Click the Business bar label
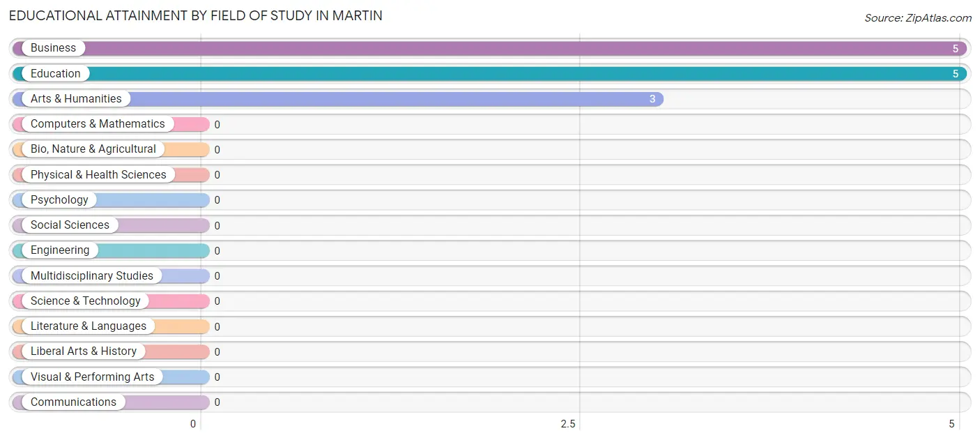 pos(53,48)
